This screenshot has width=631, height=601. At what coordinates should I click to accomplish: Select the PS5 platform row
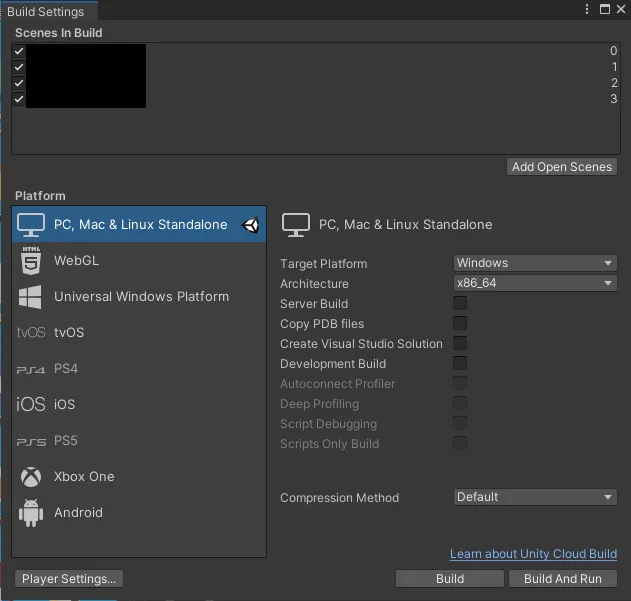(x=139, y=441)
